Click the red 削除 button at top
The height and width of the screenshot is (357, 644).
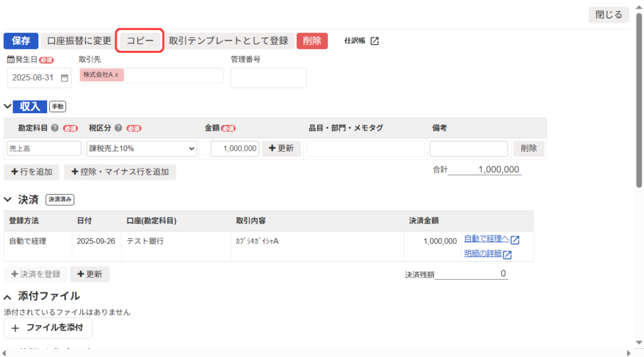[312, 41]
